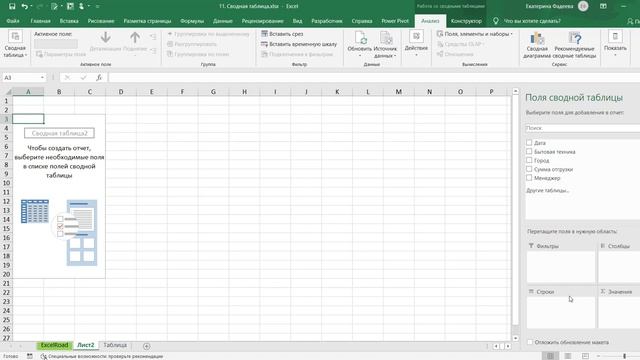Switch to the Конструктор ribbon tab
This screenshot has height=360, width=640.
(x=466, y=21)
